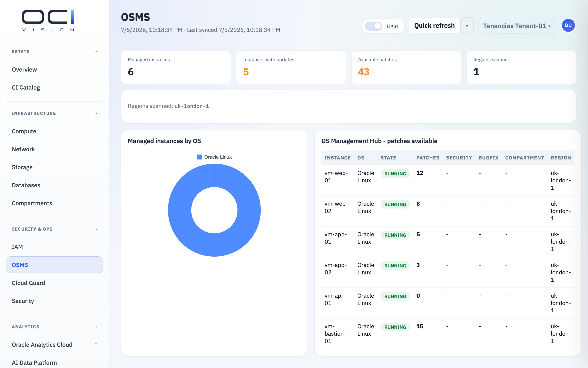This screenshot has width=588, height=368.
Task: Collapse the Estate section
Action: 55,52
